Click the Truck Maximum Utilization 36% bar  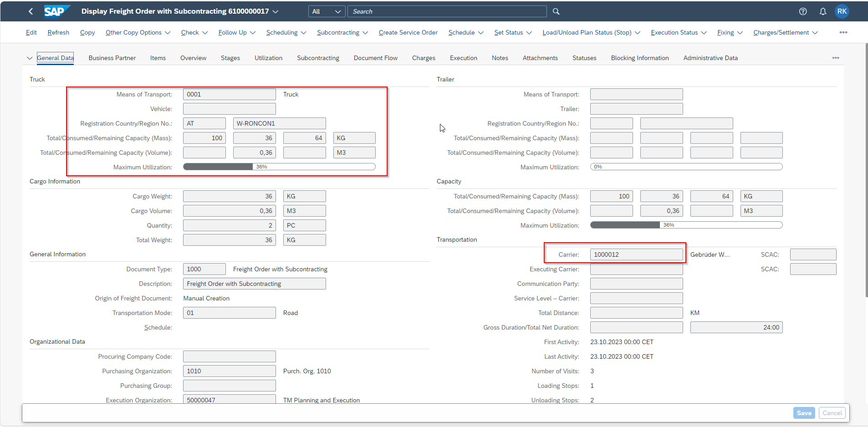pyautogui.click(x=279, y=167)
